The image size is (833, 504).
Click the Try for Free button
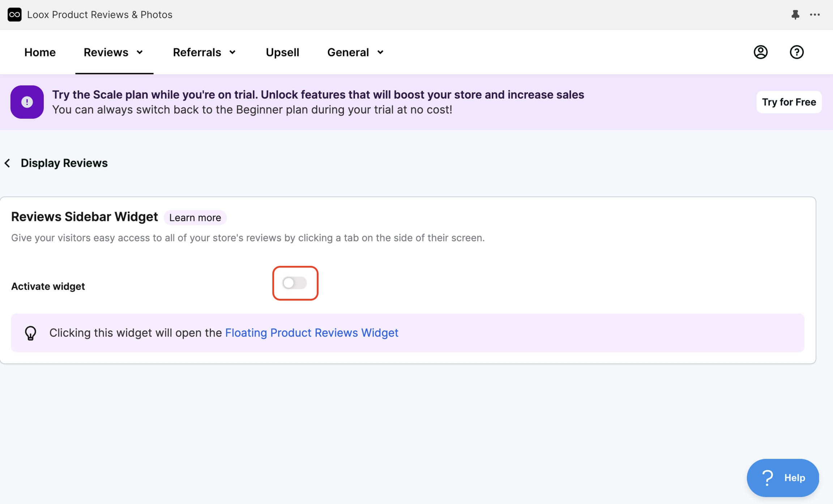pos(789,102)
